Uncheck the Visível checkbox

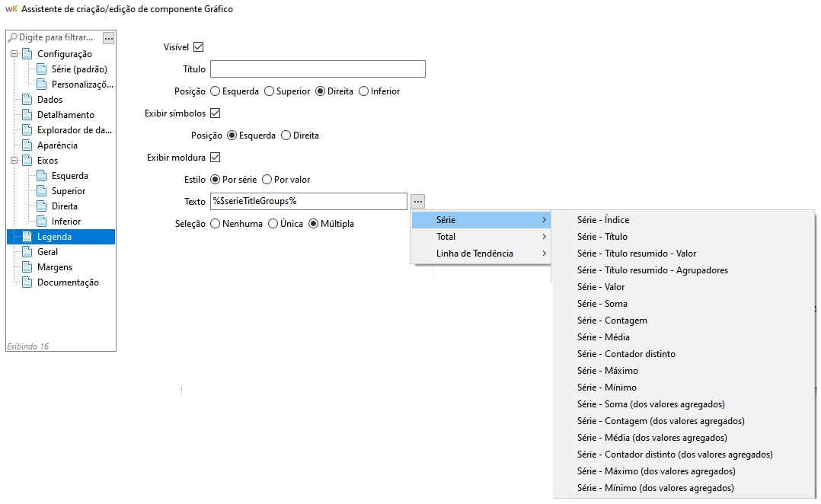pyautogui.click(x=199, y=47)
